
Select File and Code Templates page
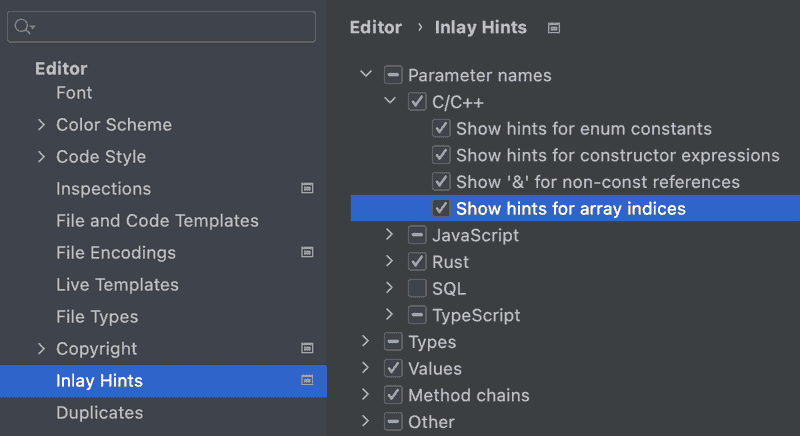coord(157,221)
